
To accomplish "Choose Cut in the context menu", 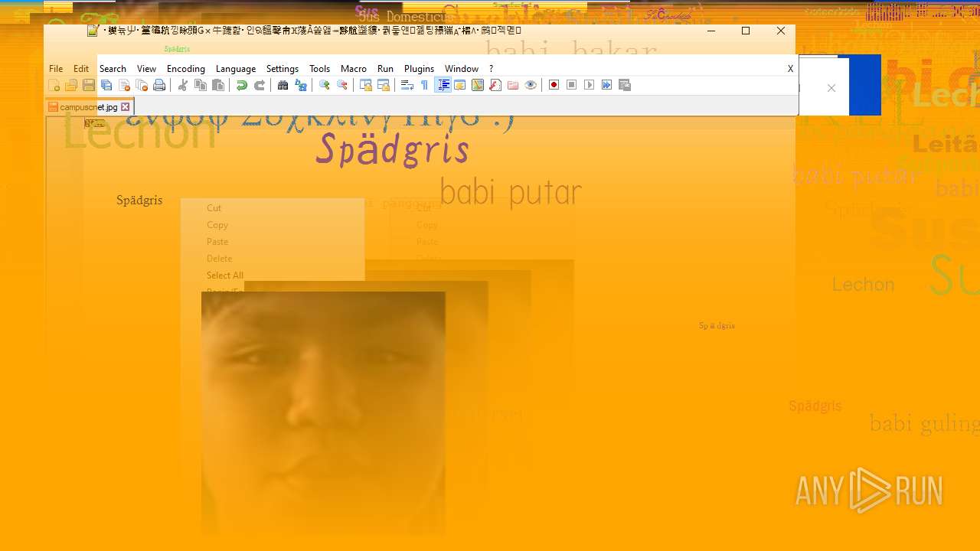I will [214, 208].
